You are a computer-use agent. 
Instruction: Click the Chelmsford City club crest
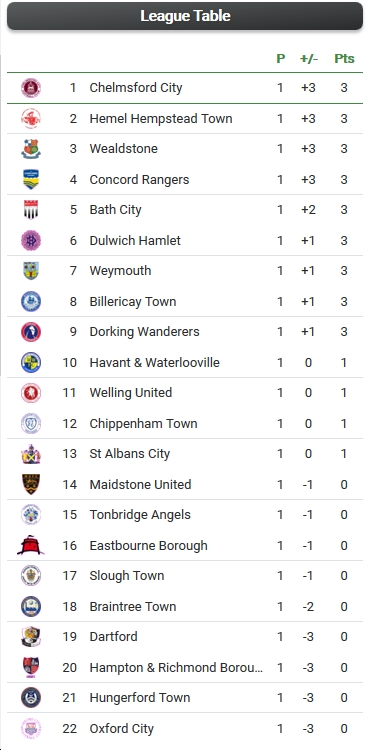31,88
